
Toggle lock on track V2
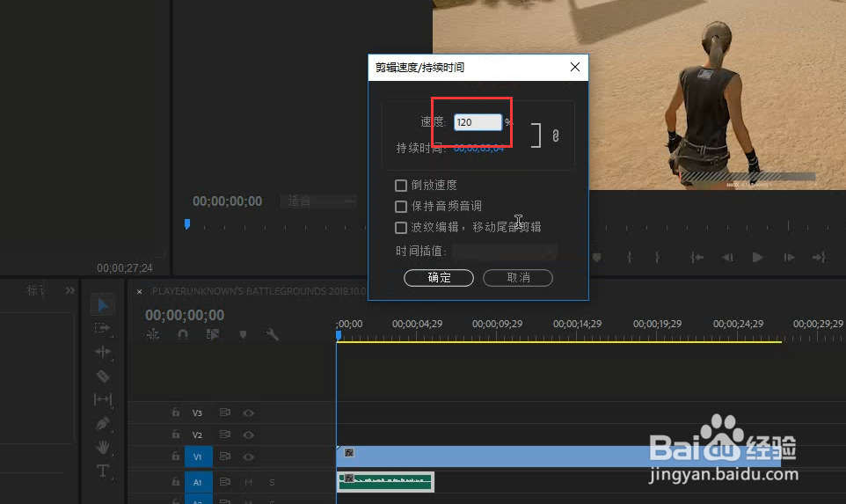click(x=175, y=434)
